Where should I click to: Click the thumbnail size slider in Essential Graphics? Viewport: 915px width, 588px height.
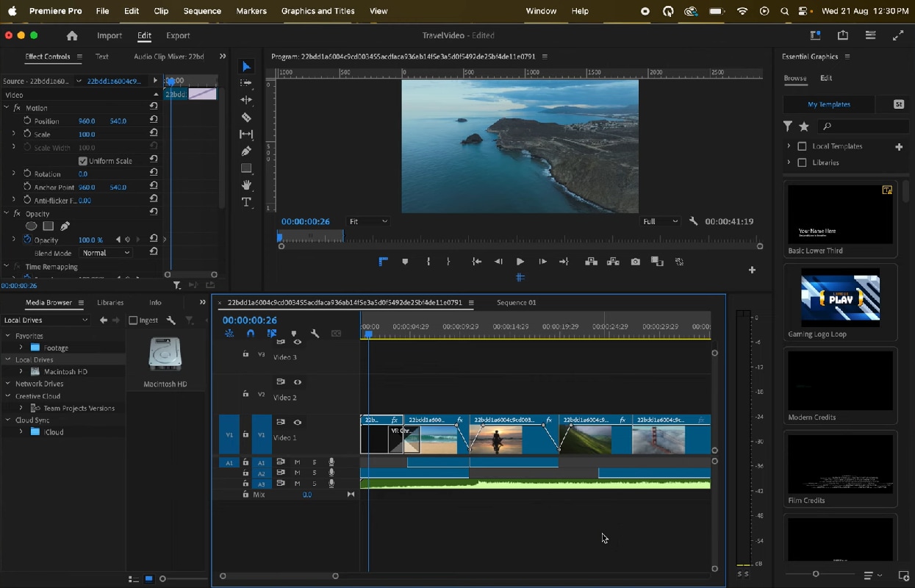(816, 574)
